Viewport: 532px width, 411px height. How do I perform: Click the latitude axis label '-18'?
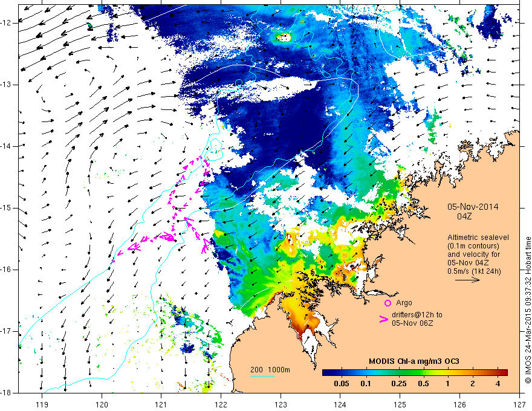pyautogui.click(x=6, y=393)
